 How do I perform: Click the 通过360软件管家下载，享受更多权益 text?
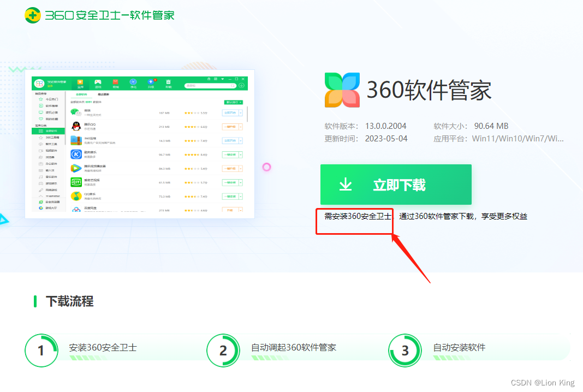pos(463,216)
